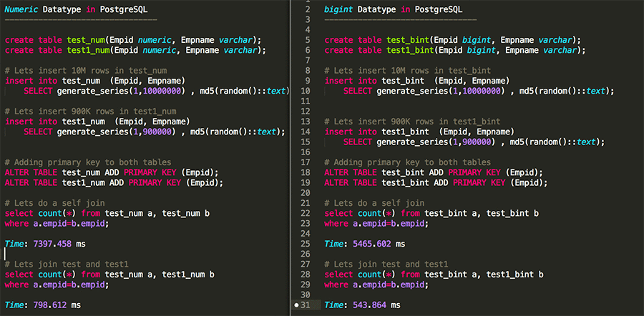Click gutter line number 31
This screenshot has height=316, width=644.
306,305
